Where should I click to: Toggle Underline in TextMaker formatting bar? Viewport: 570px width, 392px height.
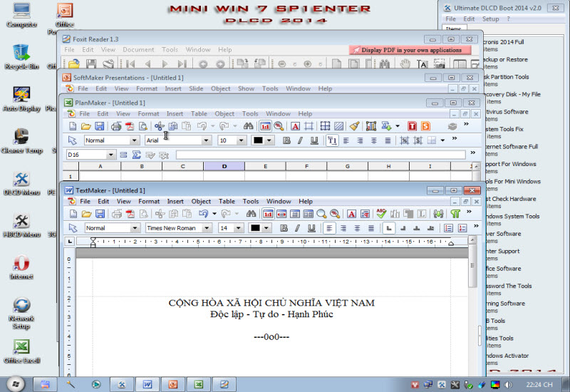point(311,228)
